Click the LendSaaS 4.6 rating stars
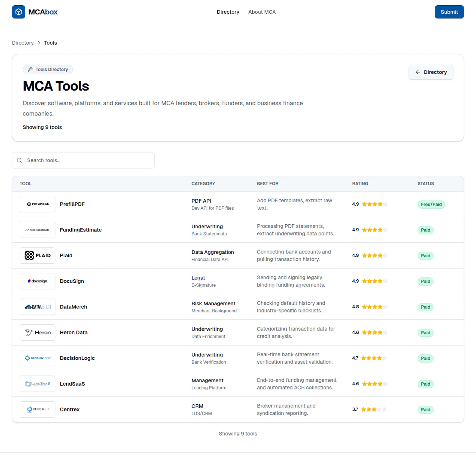Screen dimensions: 476x476 (375, 384)
